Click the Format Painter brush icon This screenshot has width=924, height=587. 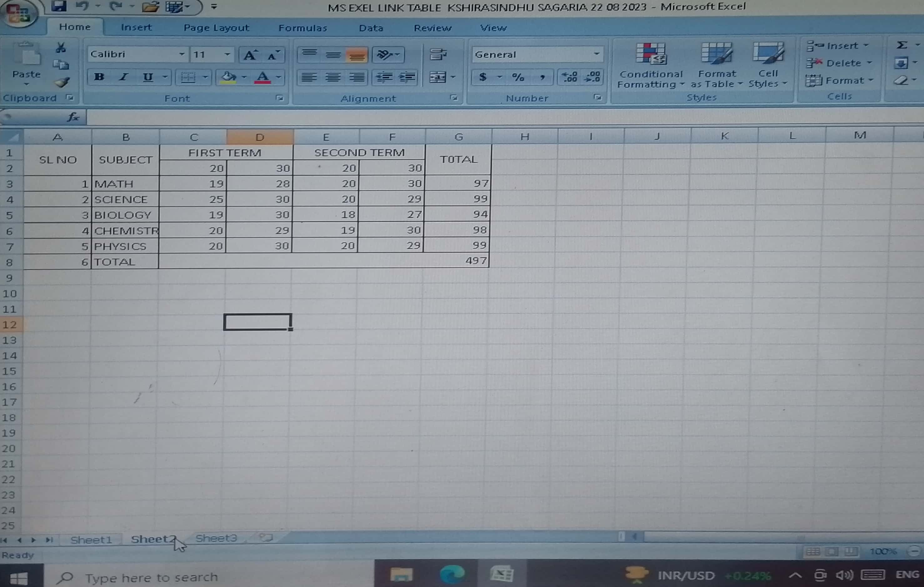62,82
